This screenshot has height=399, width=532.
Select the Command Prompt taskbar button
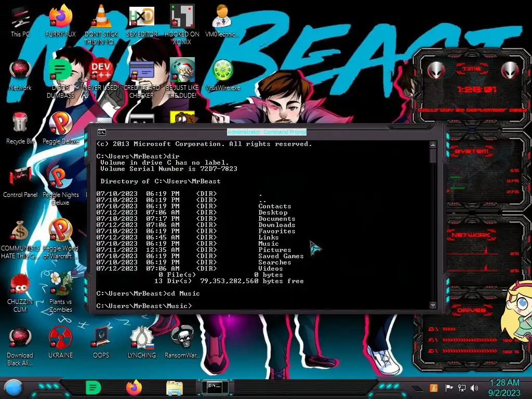pos(215,387)
